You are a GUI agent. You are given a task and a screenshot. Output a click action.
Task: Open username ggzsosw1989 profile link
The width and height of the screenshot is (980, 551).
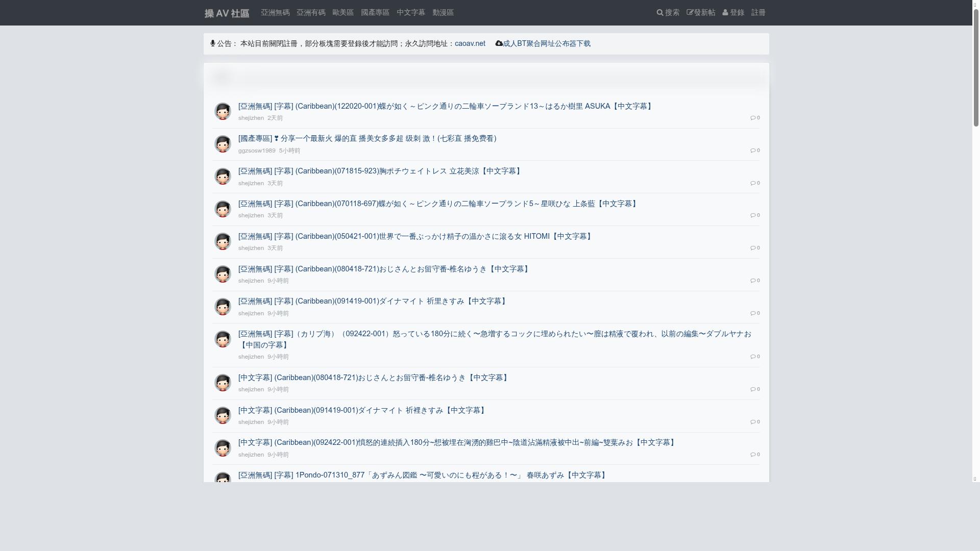[256, 151]
